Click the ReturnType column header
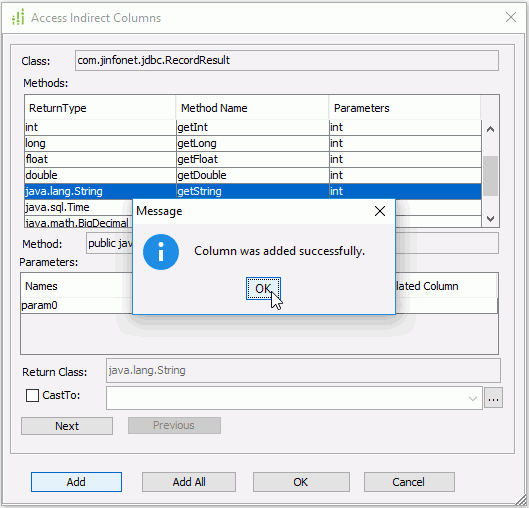The width and height of the screenshot is (529, 508). click(x=100, y=108)
